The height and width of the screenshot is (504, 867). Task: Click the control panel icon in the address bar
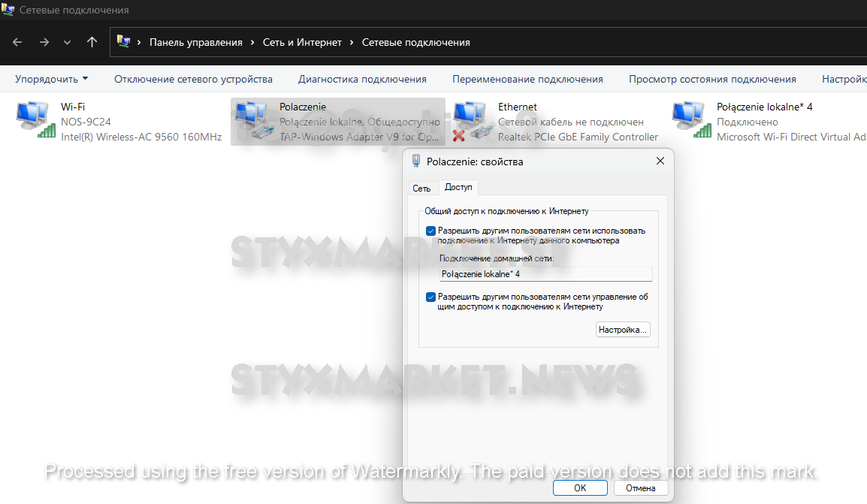[x=124, y=41]
